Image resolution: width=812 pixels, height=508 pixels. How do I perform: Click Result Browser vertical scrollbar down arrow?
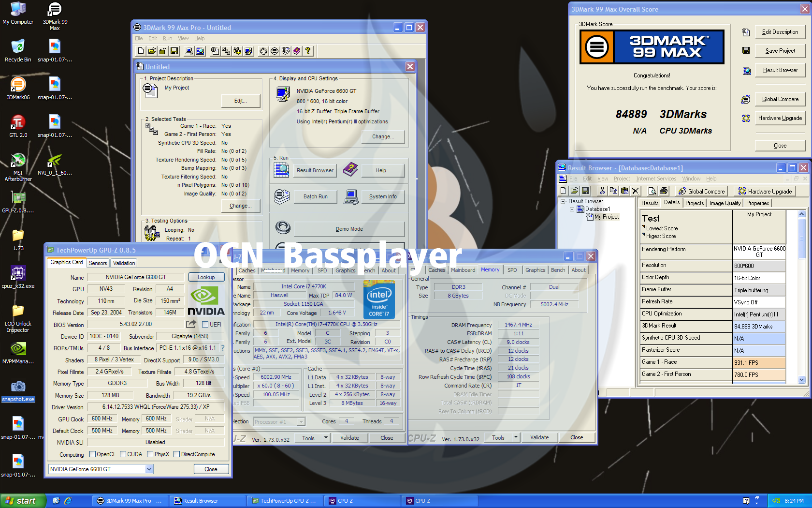pyautogui.click(x=801, y=380)
